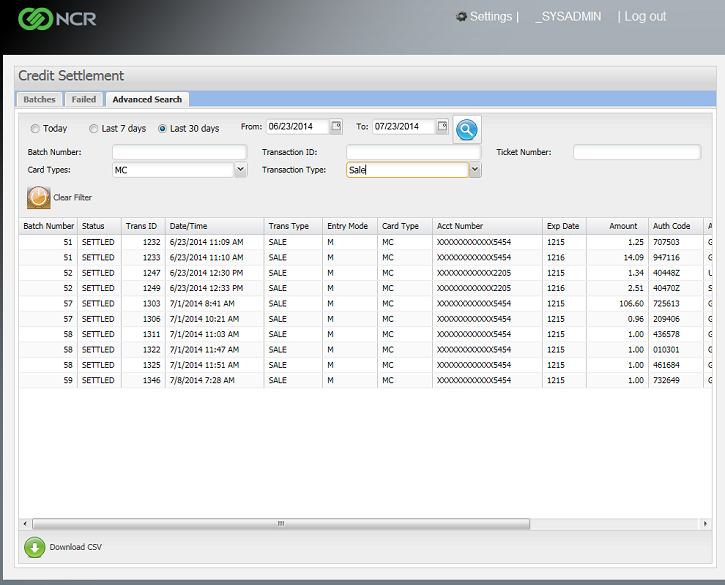Sort by the Amount column header
Screen dimensions: 725x585
click(x=622, y=226)
